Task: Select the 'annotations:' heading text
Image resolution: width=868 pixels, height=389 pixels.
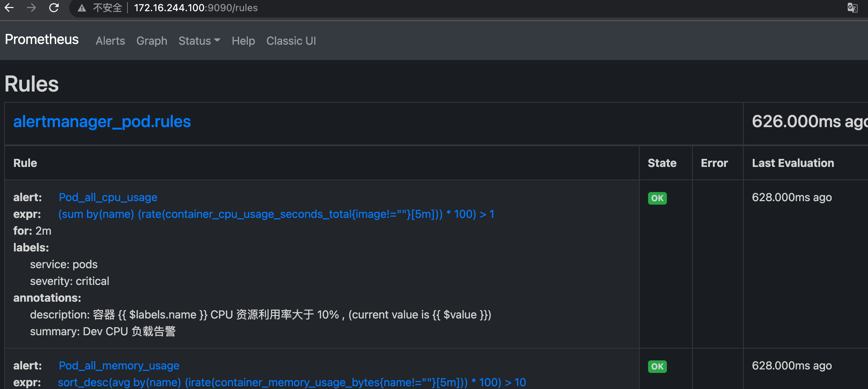Action: point(47,298)
